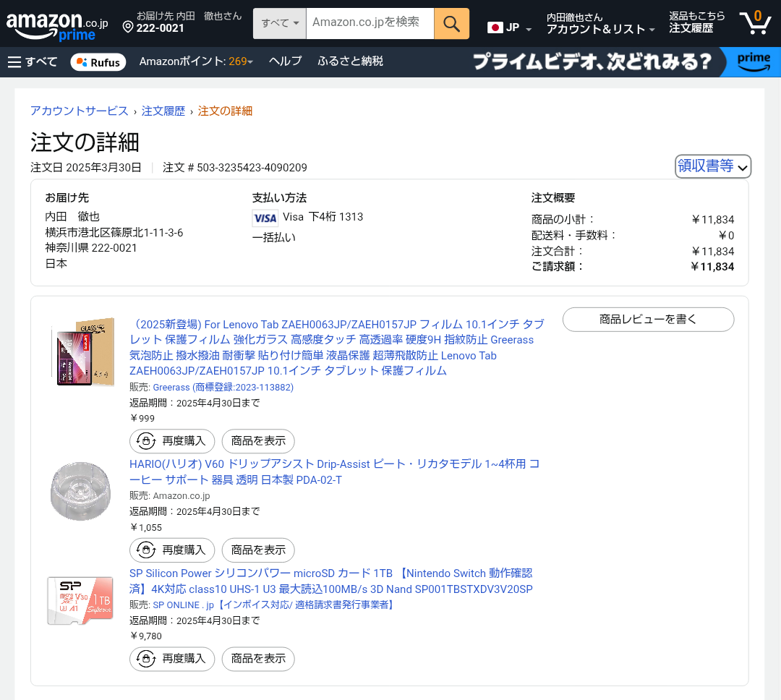Click the Amazon.co.jp prime logo
This screenshot has width=781, height=700.
(x=56, y=26)
